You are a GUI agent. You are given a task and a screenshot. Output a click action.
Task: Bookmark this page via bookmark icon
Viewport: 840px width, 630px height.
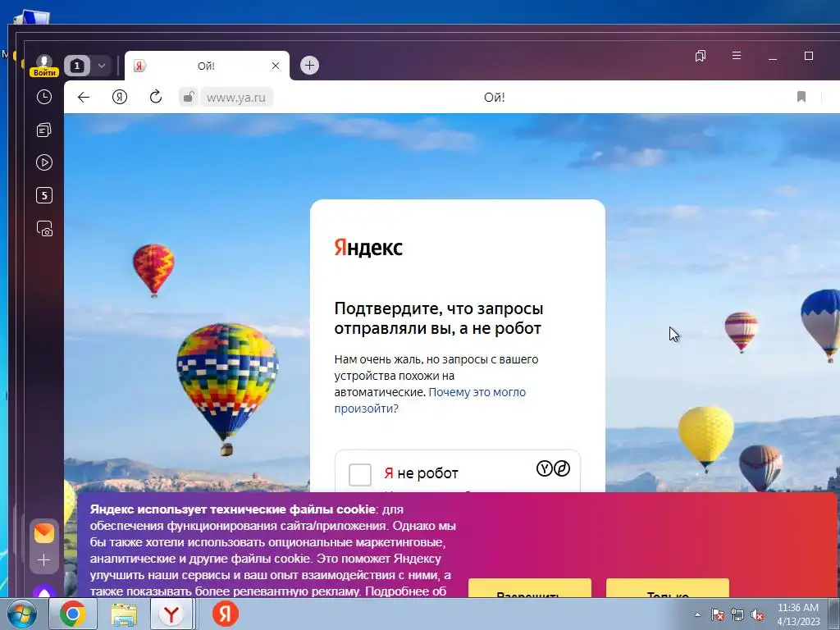tap(801, 97)
